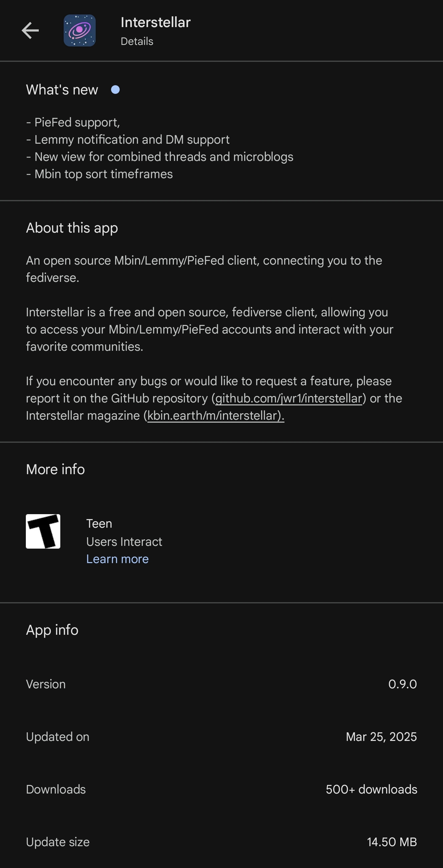Tap the More info heading

55,469
